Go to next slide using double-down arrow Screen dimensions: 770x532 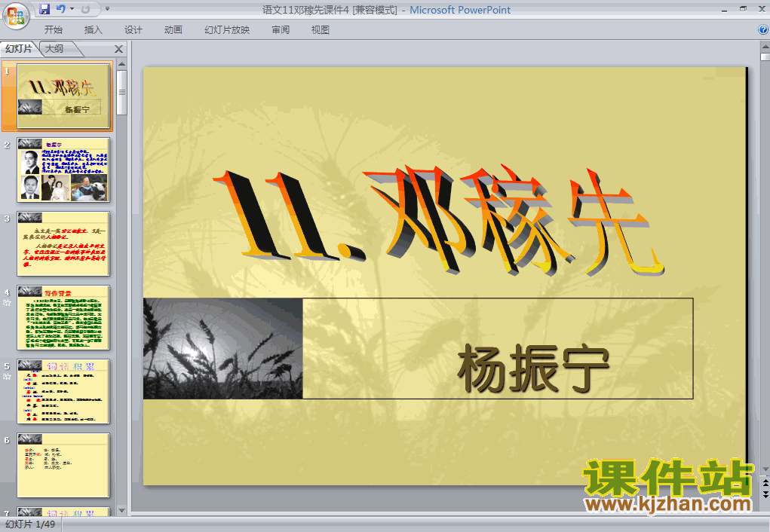[x=765, y=494]
